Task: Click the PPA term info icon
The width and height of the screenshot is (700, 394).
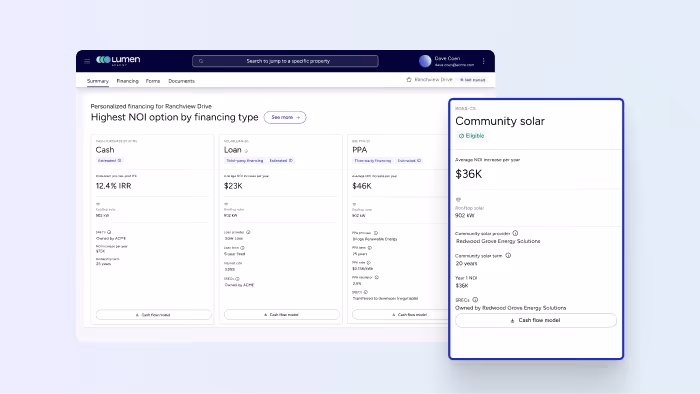Action: (x=370, y=248)
